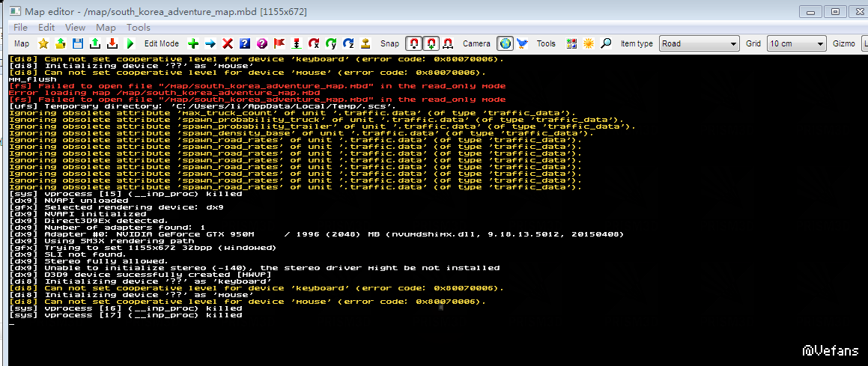This screenshot has height=366, width=868.
Task: Toggle the second snap magnet with green plus
Action: (x=431, y=43)
